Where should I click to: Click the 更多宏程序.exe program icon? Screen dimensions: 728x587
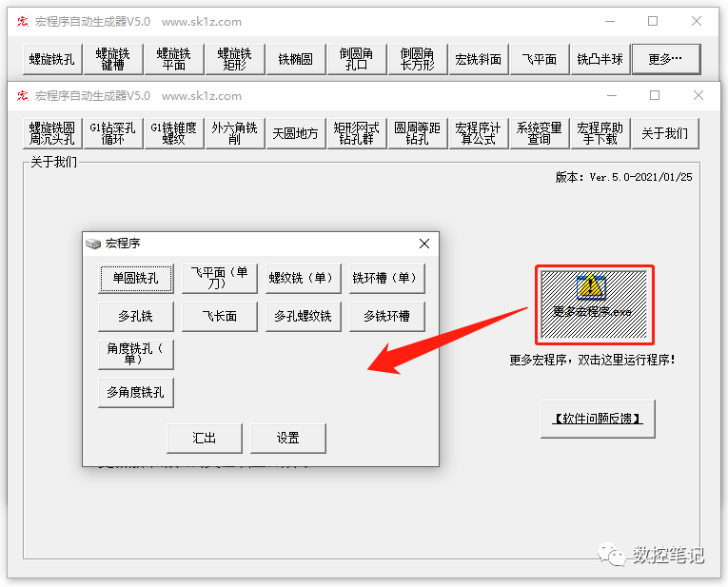pos(594,304)
